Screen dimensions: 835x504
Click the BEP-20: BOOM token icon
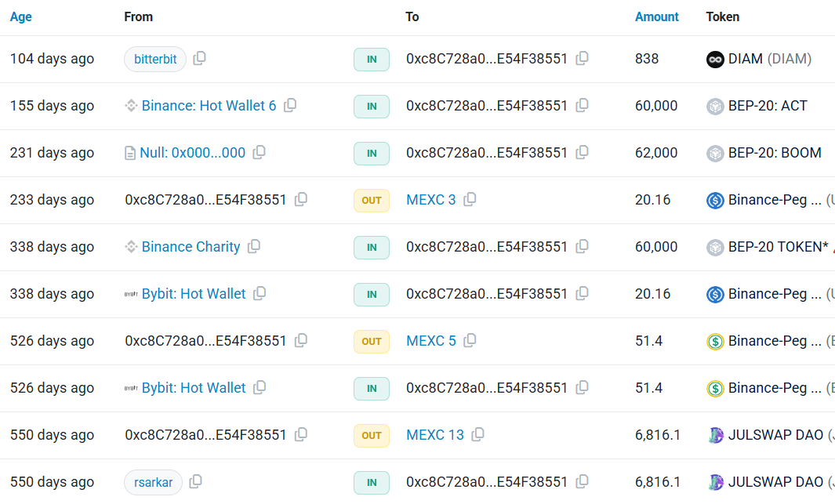(x=715, y=154)
